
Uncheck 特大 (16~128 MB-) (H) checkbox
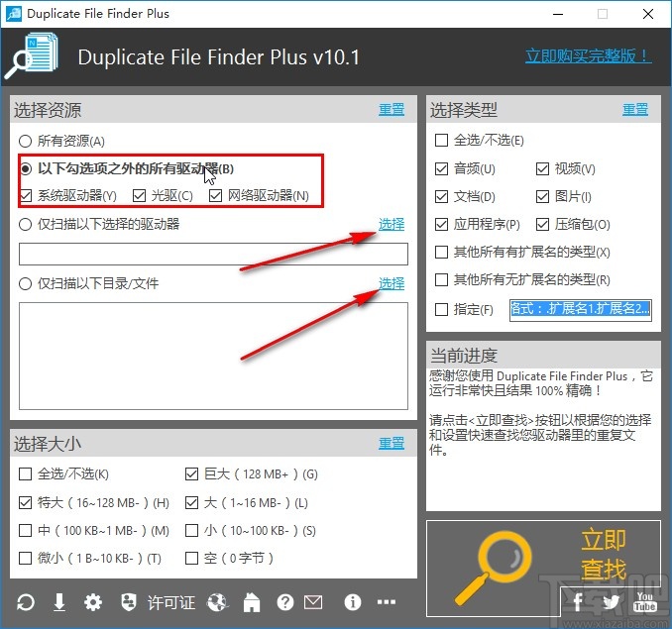(26, 502)
